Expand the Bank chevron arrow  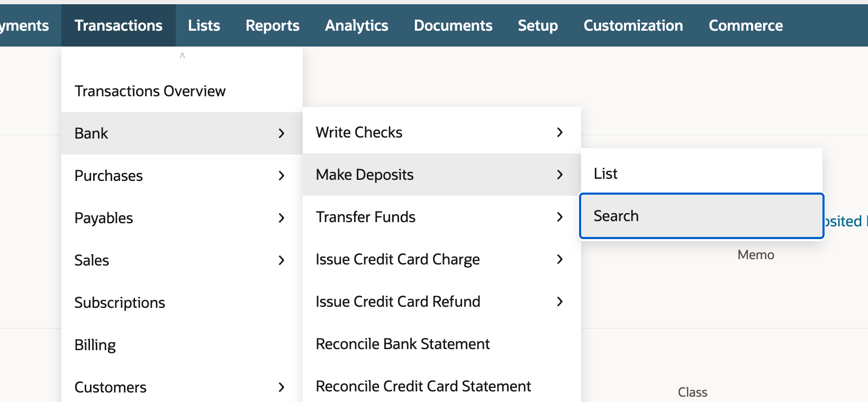pos(282,133)
